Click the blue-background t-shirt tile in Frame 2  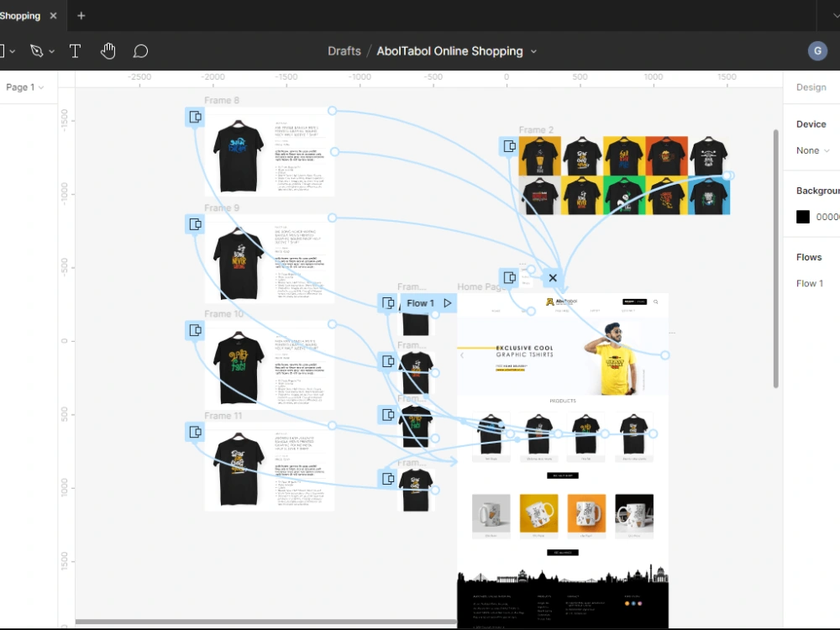click(709, 196)
